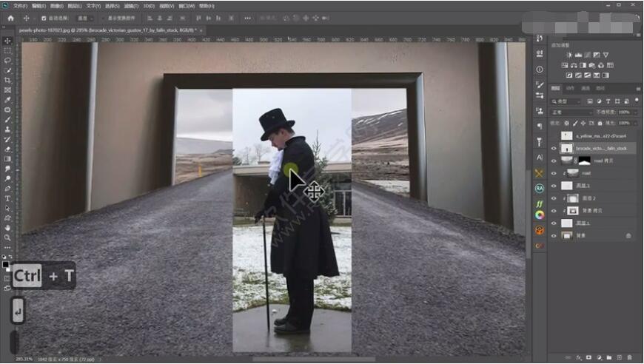Open the Character panel in the dock
The width and height of the screenshot is (644, 364).
click(x=540, y=157)
